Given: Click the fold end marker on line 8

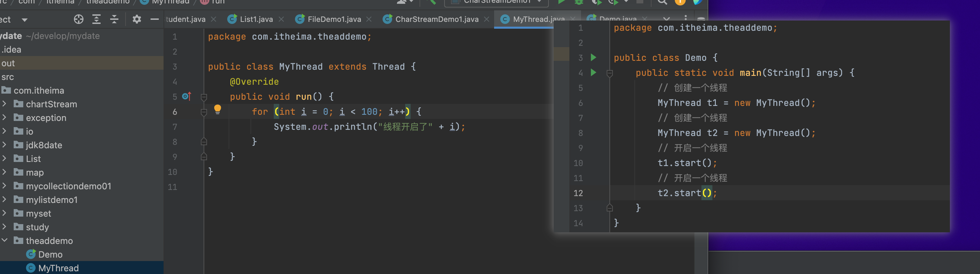Looking at the screenshot, I should tap(204, 142).
